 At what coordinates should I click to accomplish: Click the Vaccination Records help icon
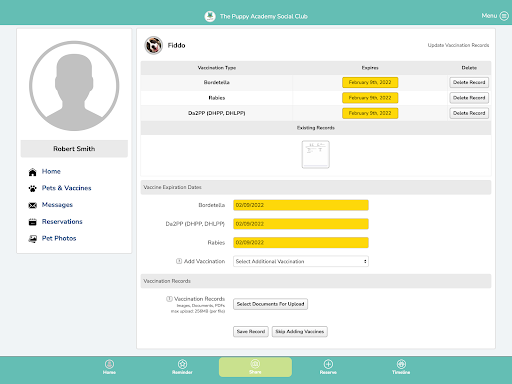169,299
